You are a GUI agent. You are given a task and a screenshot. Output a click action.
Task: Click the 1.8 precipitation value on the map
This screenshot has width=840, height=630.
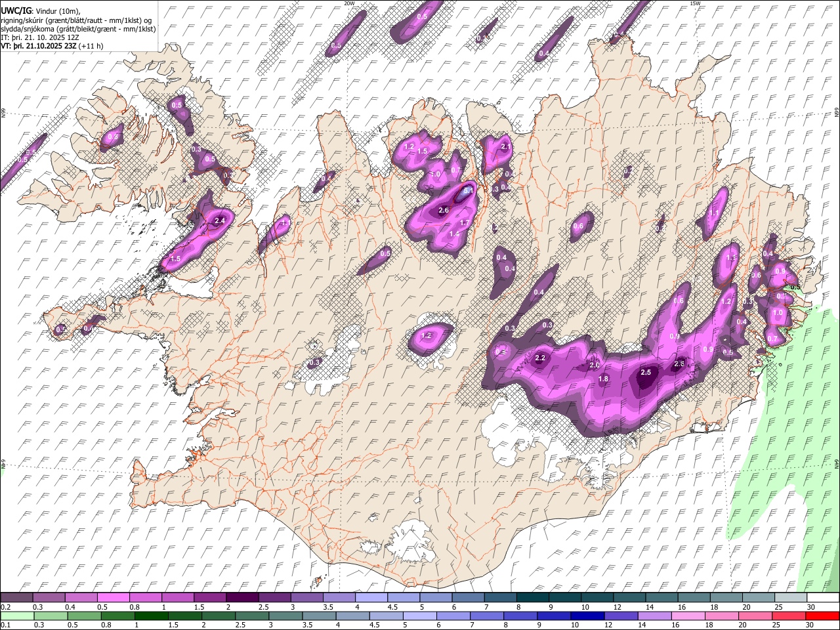click(604, 379)
